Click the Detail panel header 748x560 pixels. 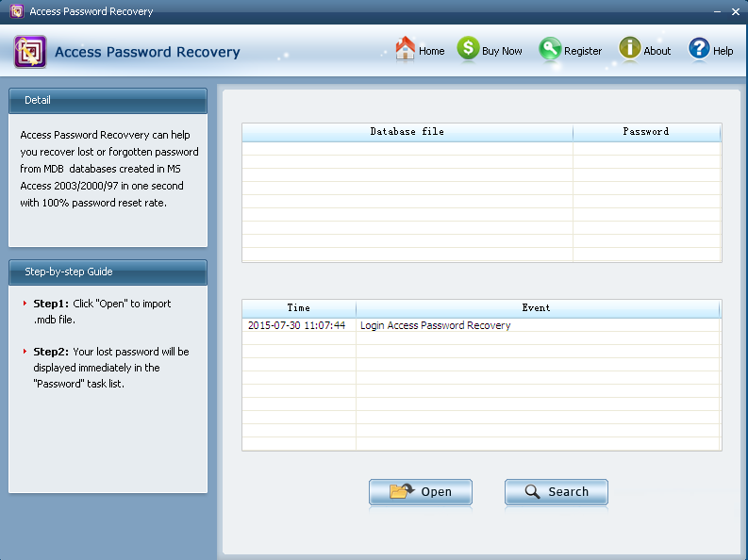point(108,101)
